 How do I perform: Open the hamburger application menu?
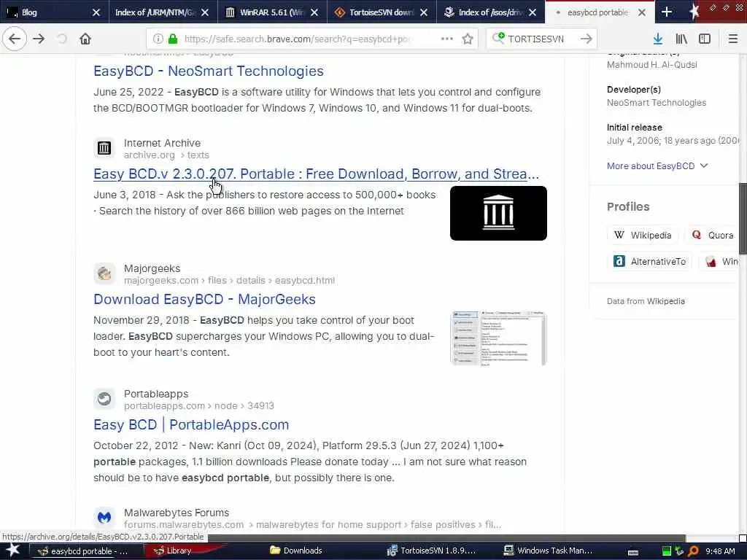coord(733,39)
